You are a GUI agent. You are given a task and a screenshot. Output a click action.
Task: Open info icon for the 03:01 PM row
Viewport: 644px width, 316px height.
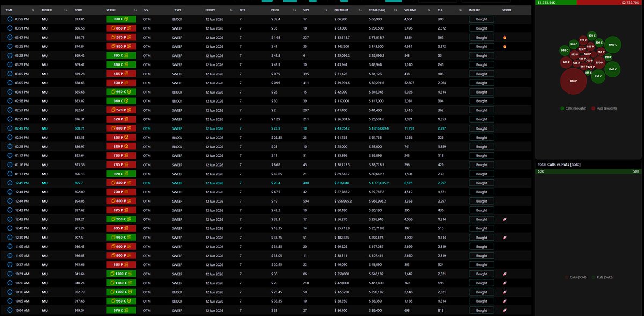[x=10, y=92]
